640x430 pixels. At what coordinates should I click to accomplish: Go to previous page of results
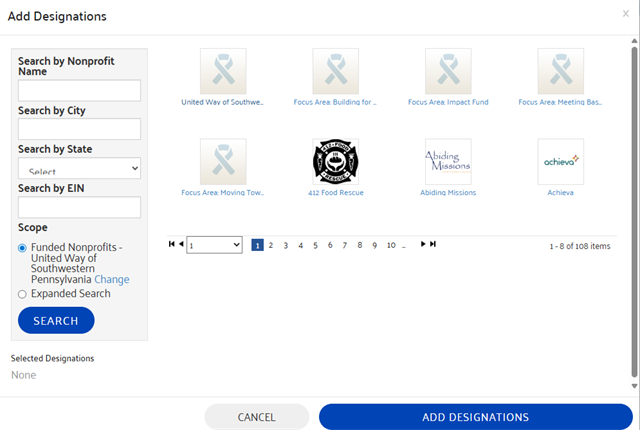pyautogui.click(x=181, y=244)
